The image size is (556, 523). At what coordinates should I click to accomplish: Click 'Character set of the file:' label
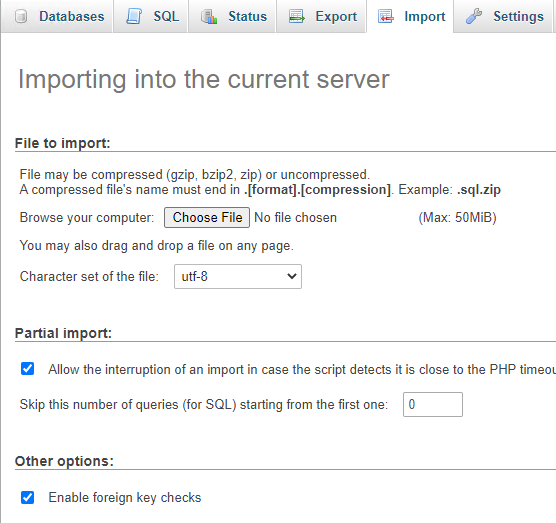pos(89,276)
